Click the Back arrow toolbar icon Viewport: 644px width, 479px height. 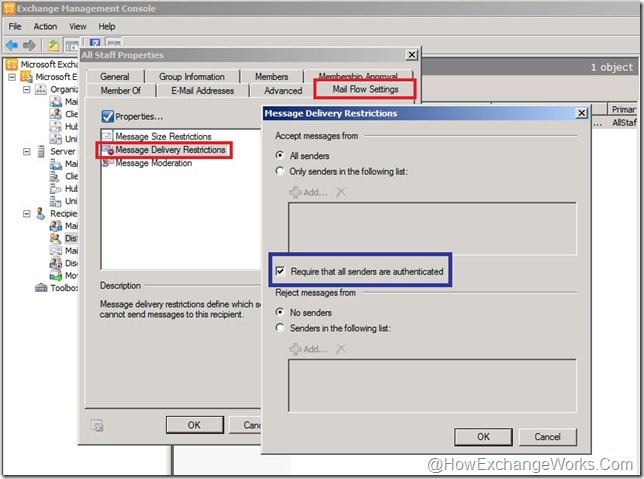(12, 45)
